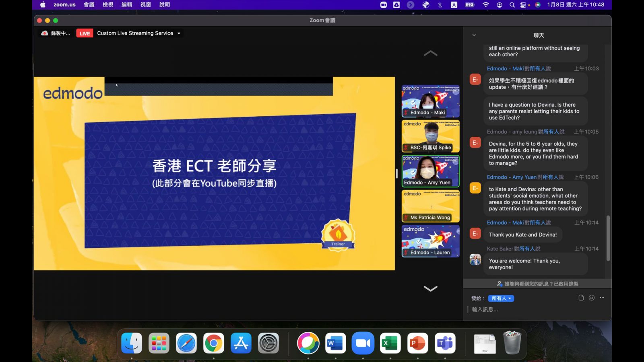Open Launchpad from the Dock
Image resolution: width=644 pixels, height=362 pixels.
159,343
